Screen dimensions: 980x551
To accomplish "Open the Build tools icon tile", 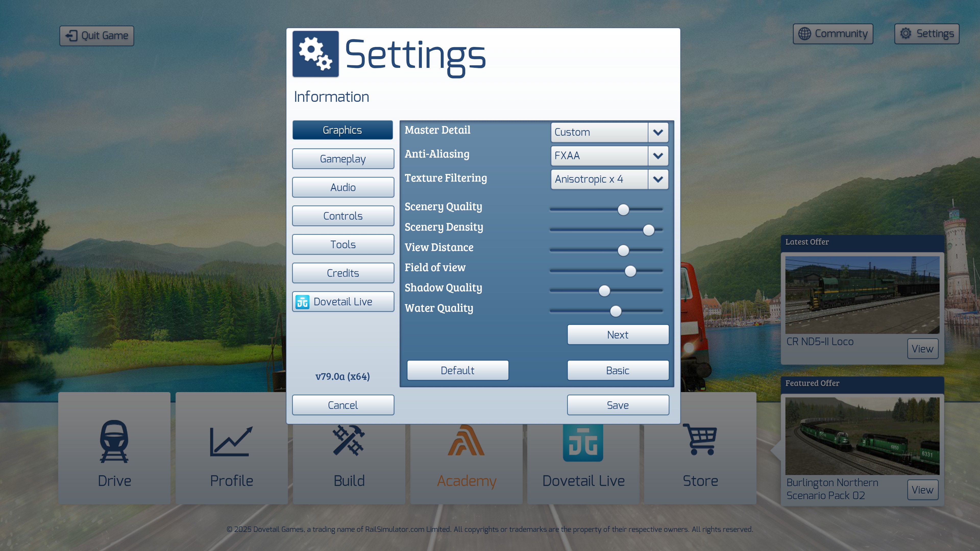I will pos(349,464).
